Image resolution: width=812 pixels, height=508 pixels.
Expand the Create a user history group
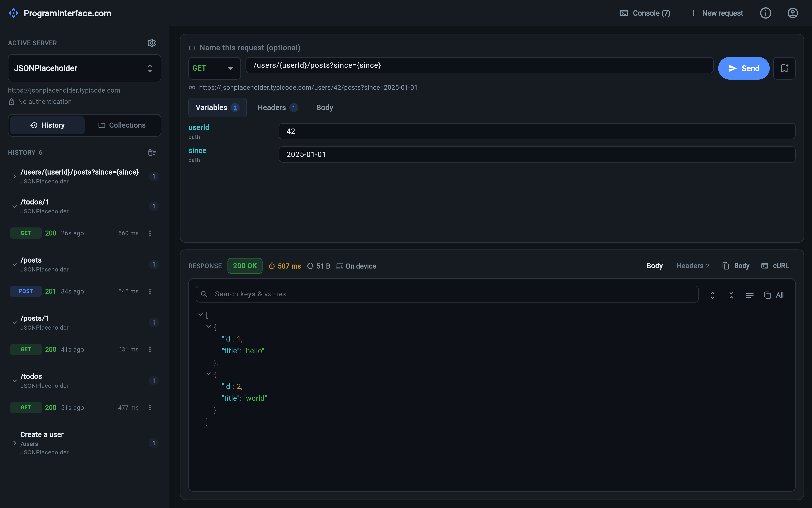[15, 443]
